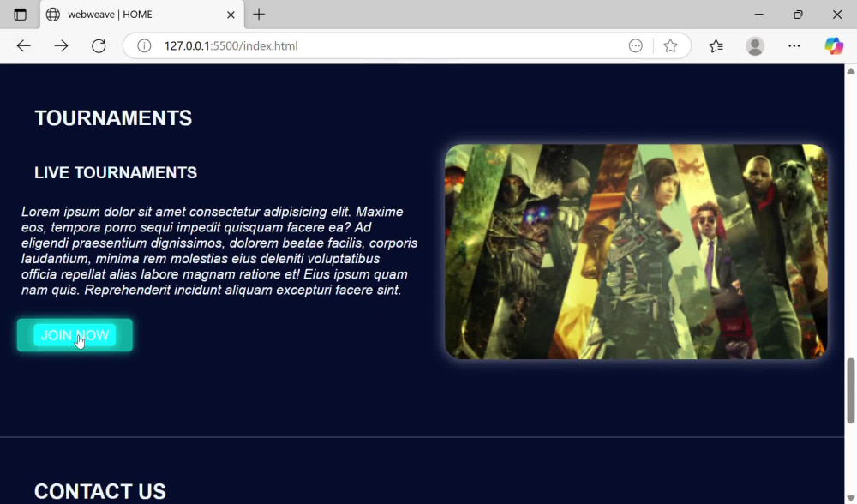Image resolution: width=857 pixels, height=504 pixels.
Task: Select the webweave | HOME tab
Action: pos(142,15)
